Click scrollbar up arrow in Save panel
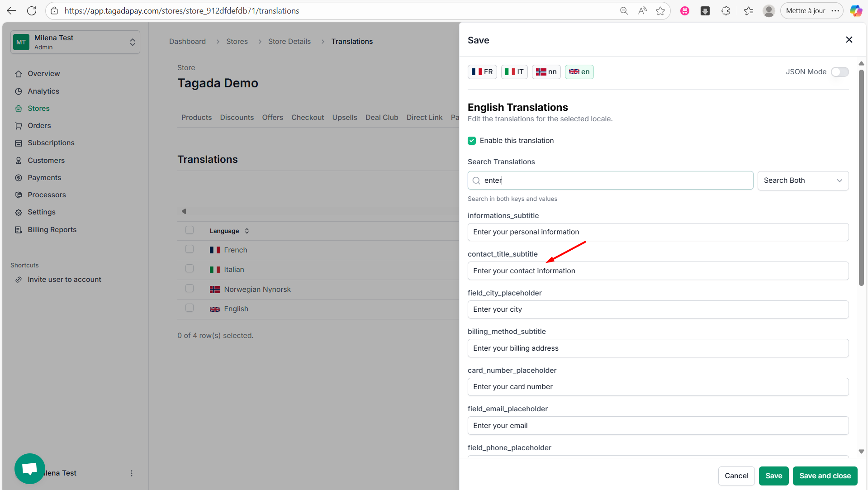 (x=861, y=63)
